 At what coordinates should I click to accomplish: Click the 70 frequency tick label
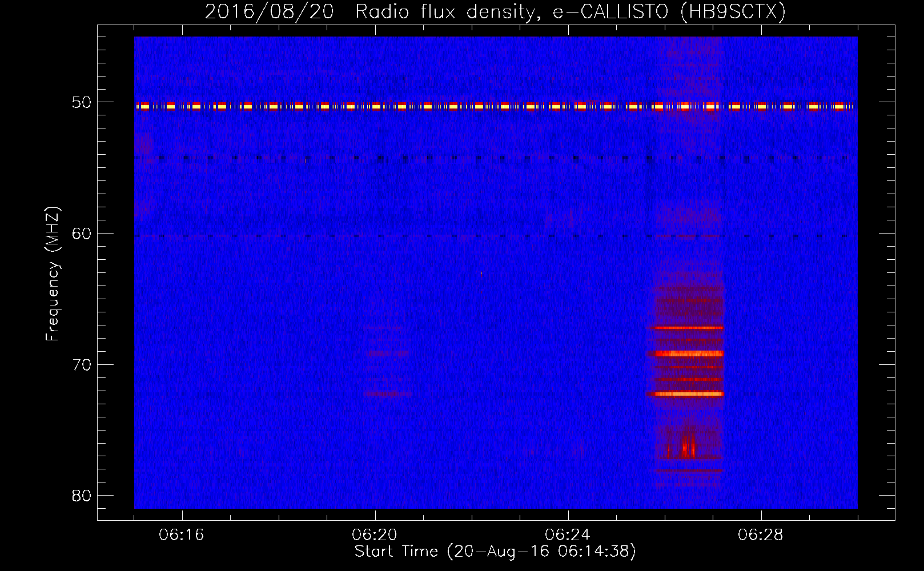[82, 365]
